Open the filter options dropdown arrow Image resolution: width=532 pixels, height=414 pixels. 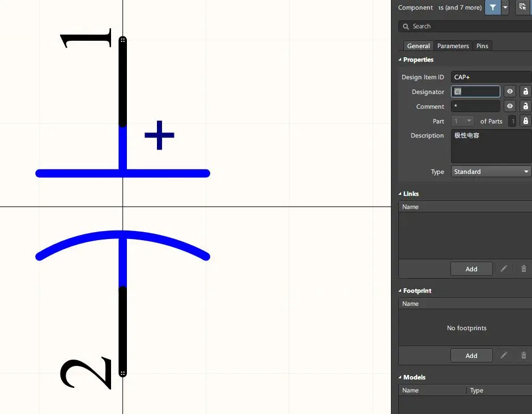(505, 7)
